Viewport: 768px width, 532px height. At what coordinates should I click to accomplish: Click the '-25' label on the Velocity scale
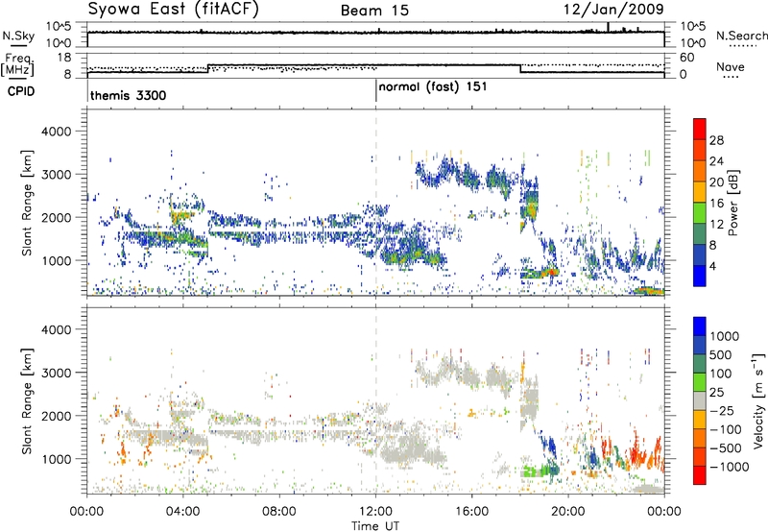[723, 410]
